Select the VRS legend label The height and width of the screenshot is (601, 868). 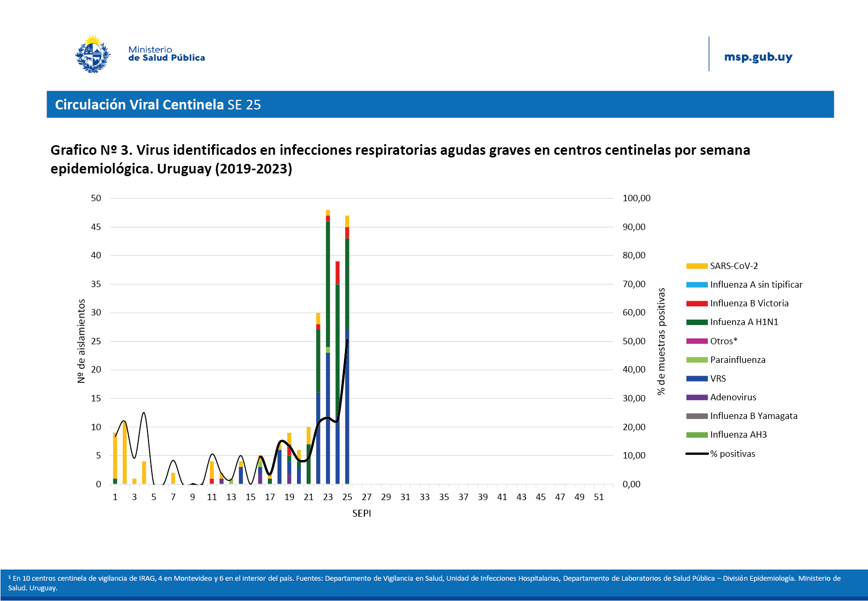coord(718,378)
